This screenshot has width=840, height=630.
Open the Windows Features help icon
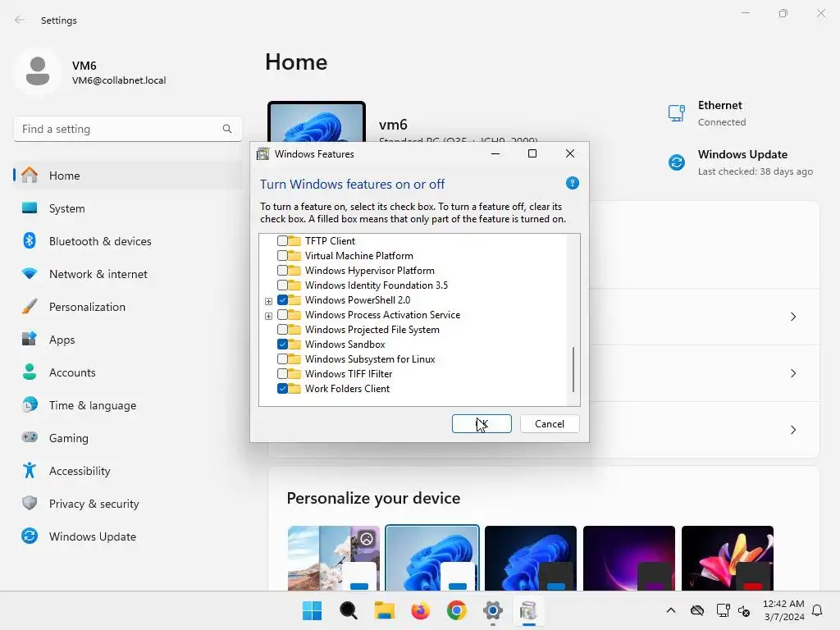click(572, 183)
